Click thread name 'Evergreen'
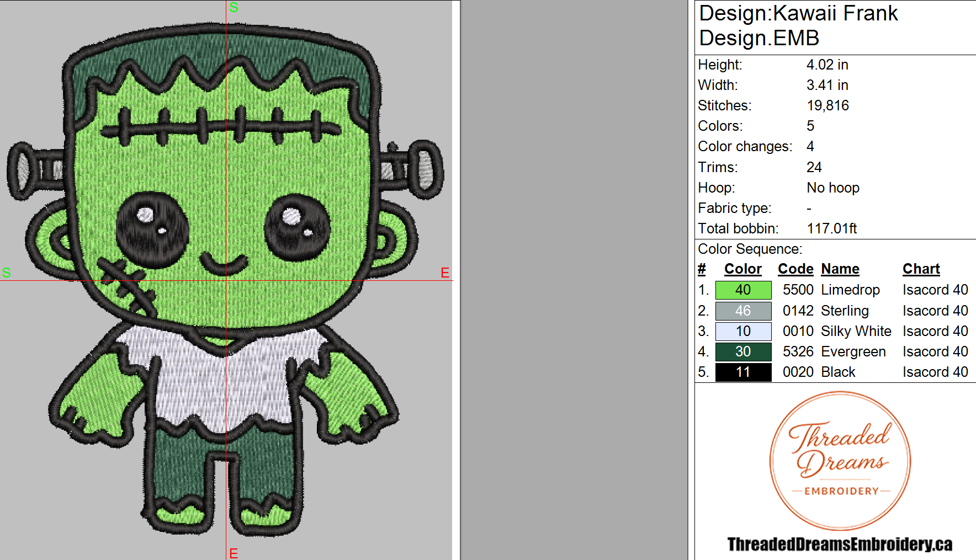This screenshot has width=976, height=560. 853,352
